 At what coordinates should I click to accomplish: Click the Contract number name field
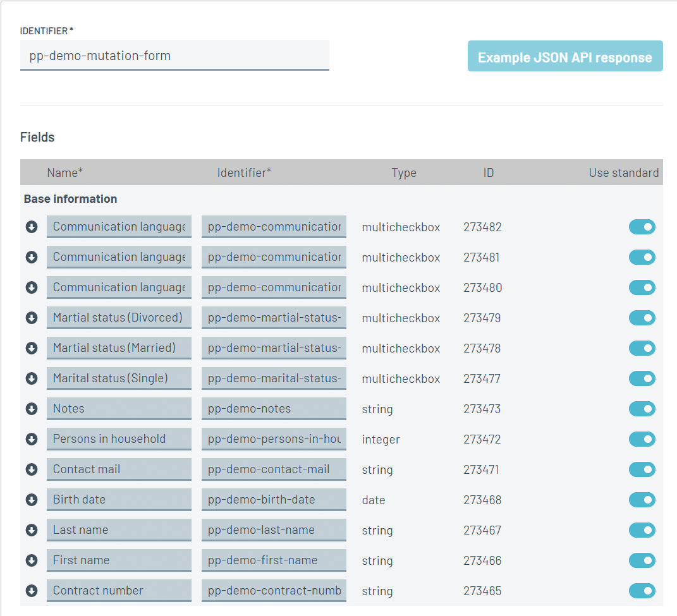click(x=119, y=591)
